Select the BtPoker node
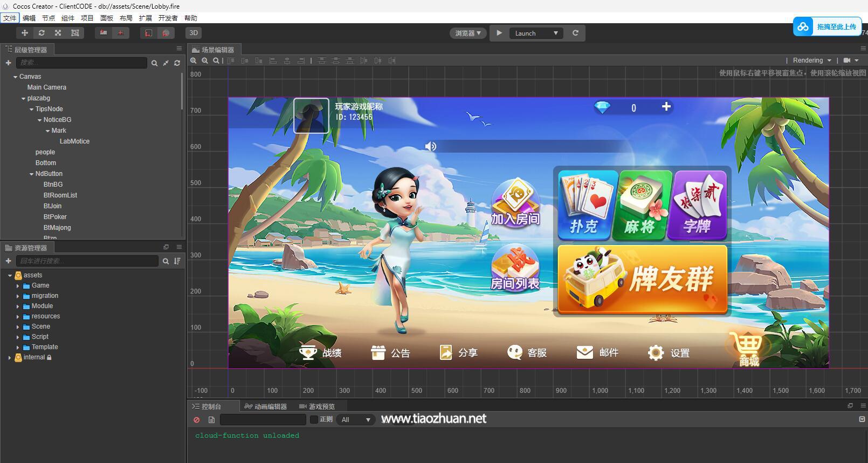The height and width of the screenshot is (463, 868). 55,217
